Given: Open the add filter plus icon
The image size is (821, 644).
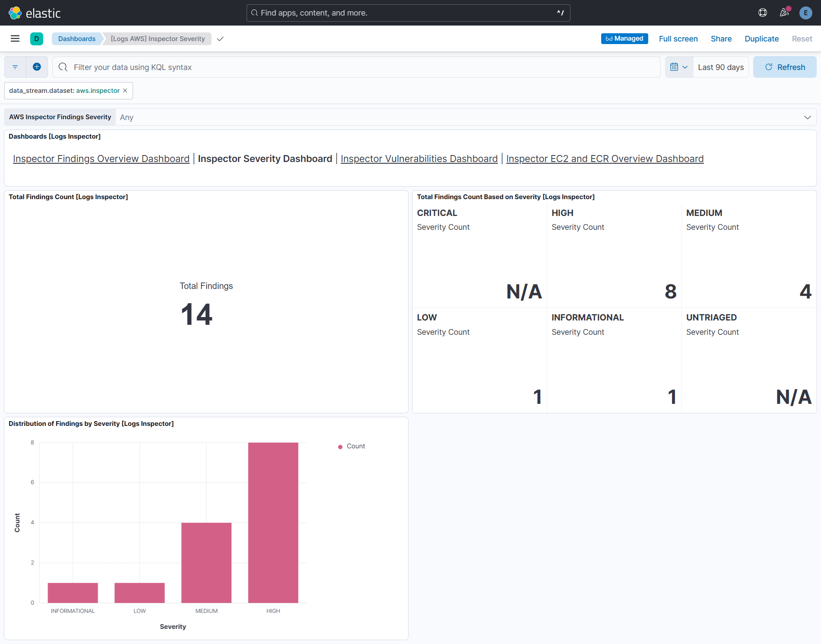Looking at the screenshot, I should coord(37,67).
